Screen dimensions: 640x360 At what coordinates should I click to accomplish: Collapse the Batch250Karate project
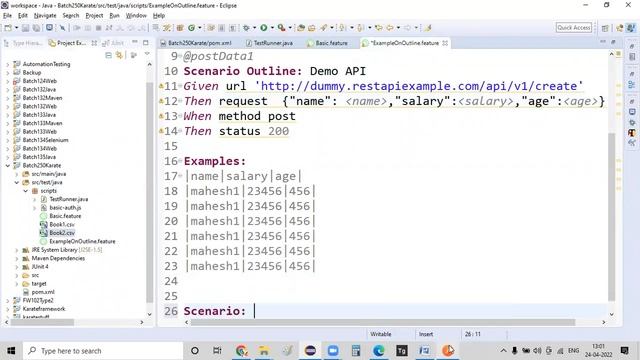tap(8, 165)
